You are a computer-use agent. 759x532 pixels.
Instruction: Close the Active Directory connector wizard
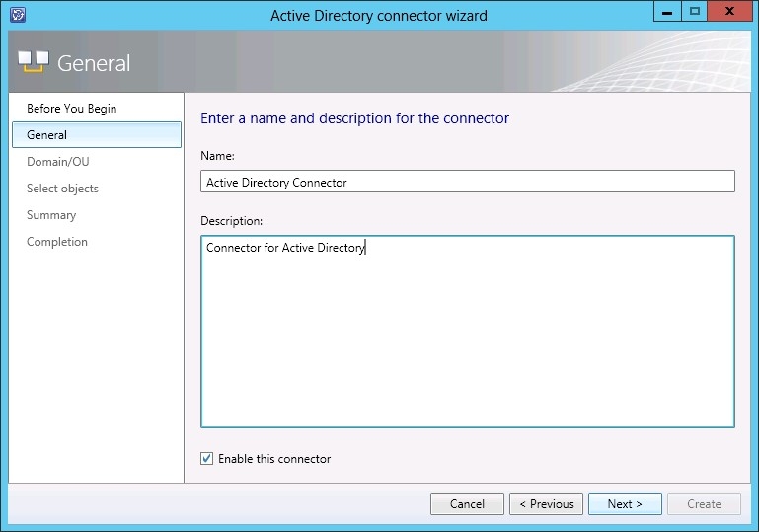729,11
